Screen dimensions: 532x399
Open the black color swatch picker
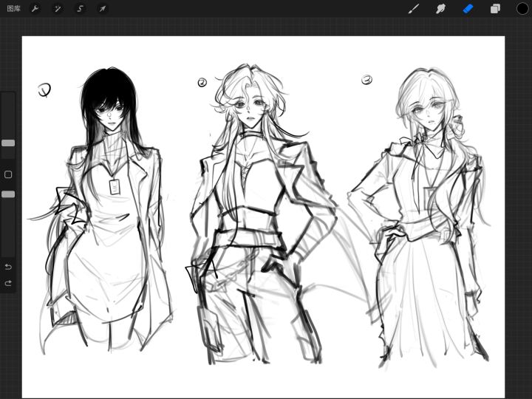tap(522, 8)
